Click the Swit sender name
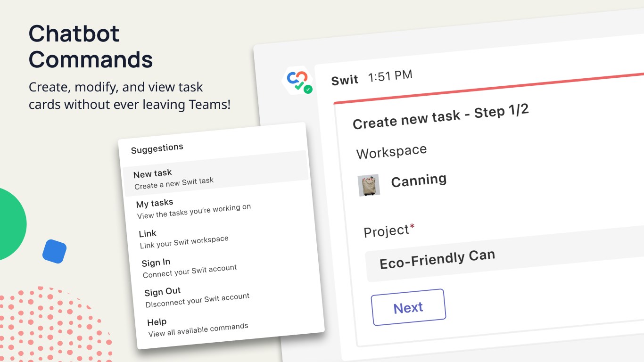Viewport: 644px width, 362px height. [345, 80]
